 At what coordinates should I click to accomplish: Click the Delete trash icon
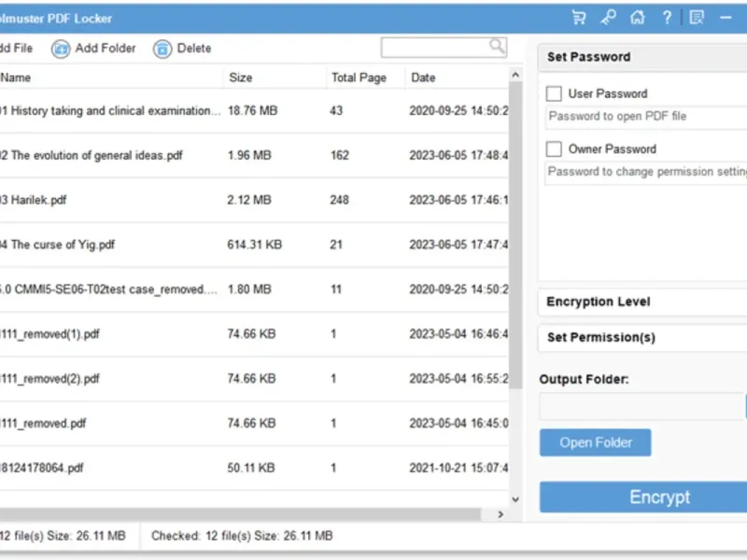pyautogui.click(x=163, y=49)
